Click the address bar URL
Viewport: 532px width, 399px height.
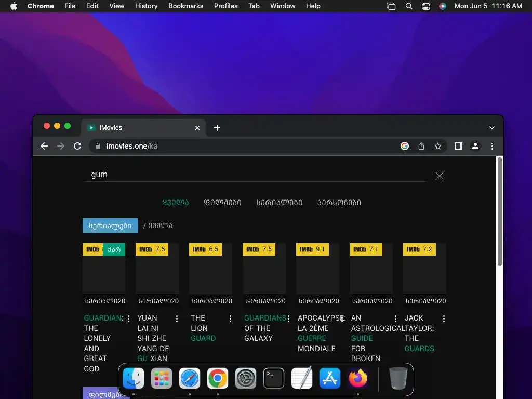click(131, 146)
